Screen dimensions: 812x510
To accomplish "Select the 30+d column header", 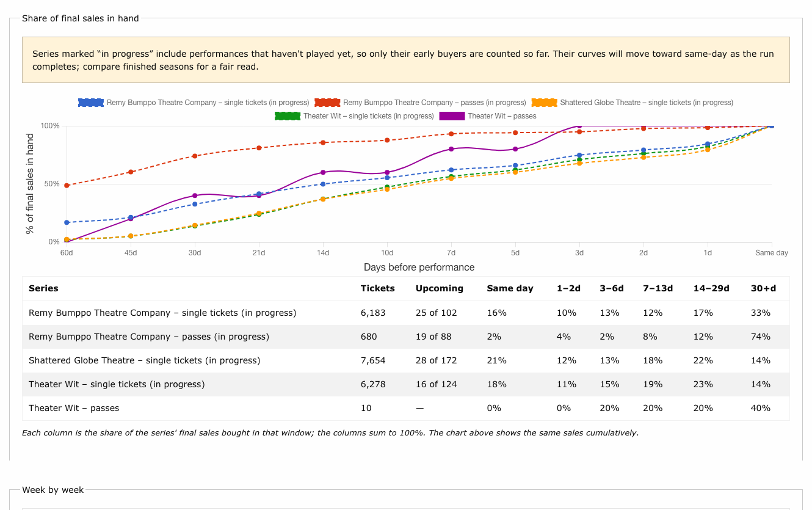I will pyautogui.click(x=763, y=288).
